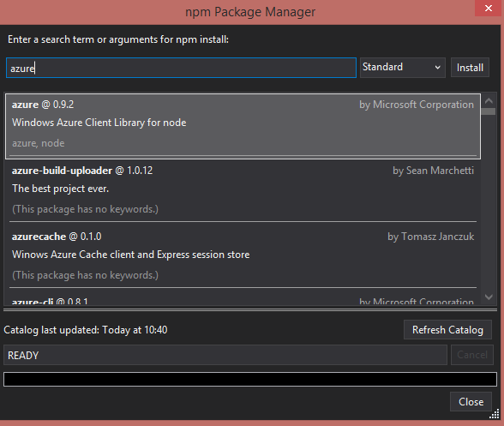The image size is (504, 426).
Task: Click the author name Sean Marchetti
Action: (x=440, y=171)
